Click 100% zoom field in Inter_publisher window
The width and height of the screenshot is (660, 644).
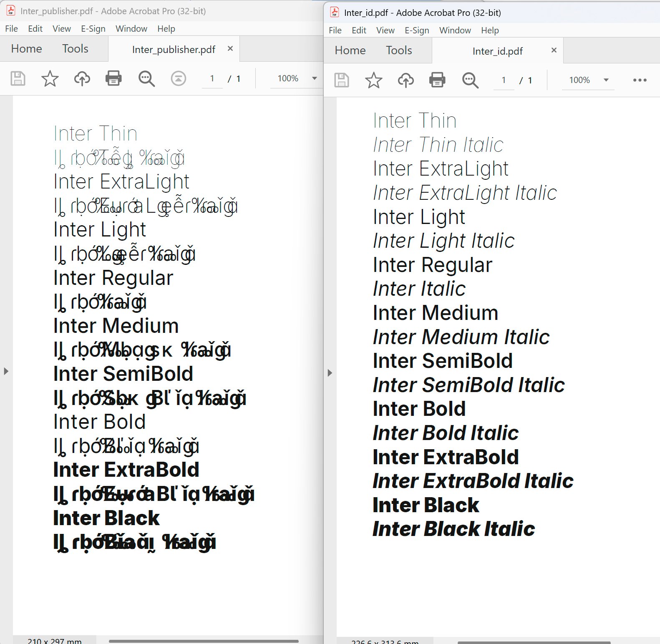click(288, 78)
